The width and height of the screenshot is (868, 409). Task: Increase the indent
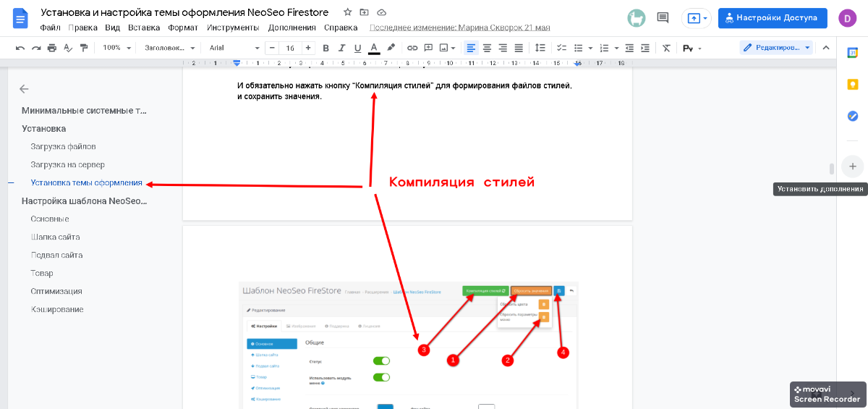(645, 48)
